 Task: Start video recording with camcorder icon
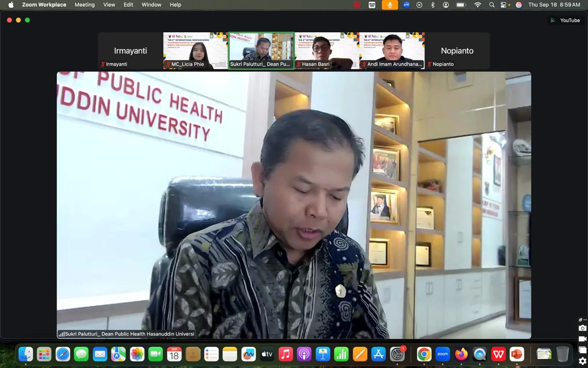582,339
